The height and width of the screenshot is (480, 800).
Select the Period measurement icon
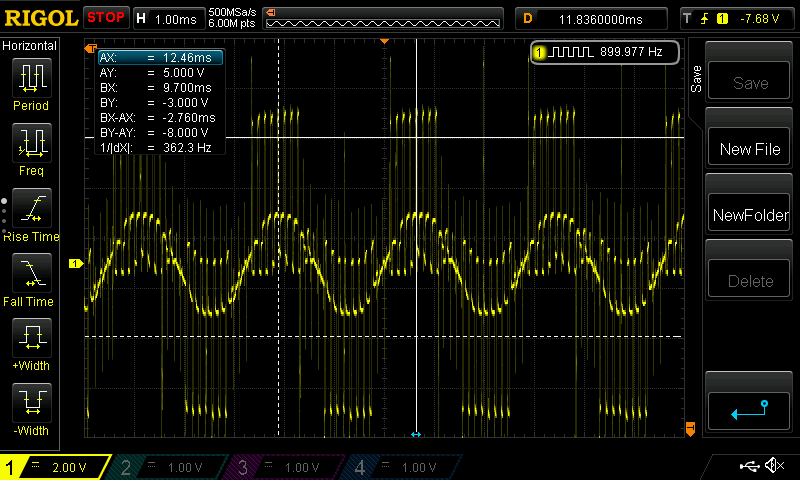(x=32, y=78)
